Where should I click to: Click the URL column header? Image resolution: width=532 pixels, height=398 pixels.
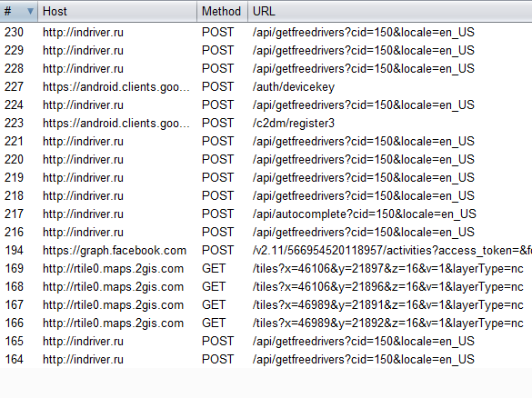click(390, 12)
